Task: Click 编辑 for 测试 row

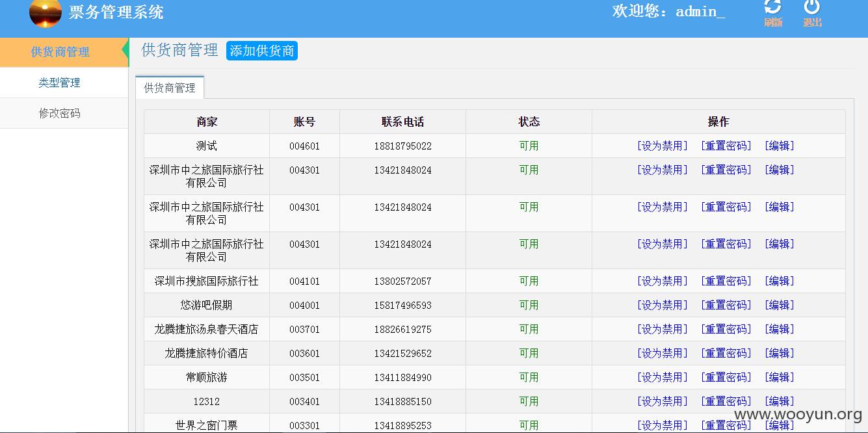Action: 780,146
